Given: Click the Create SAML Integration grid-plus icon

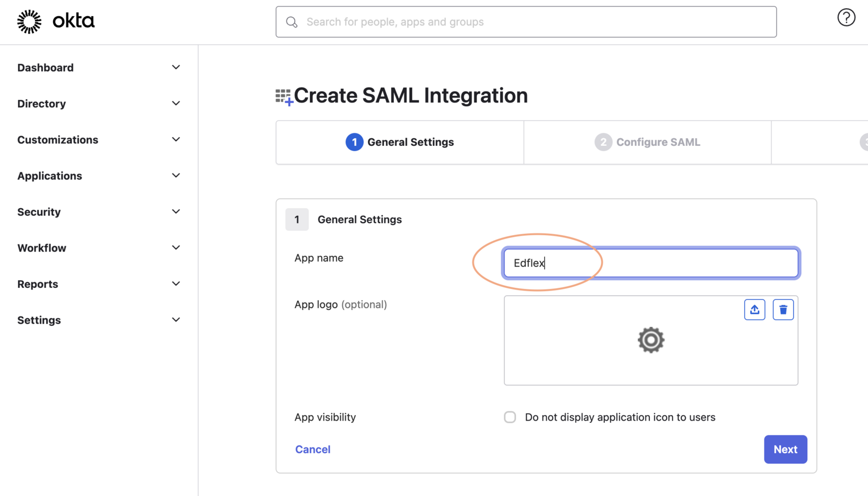Looking at the screenshot, I should [x=284, y=98].
